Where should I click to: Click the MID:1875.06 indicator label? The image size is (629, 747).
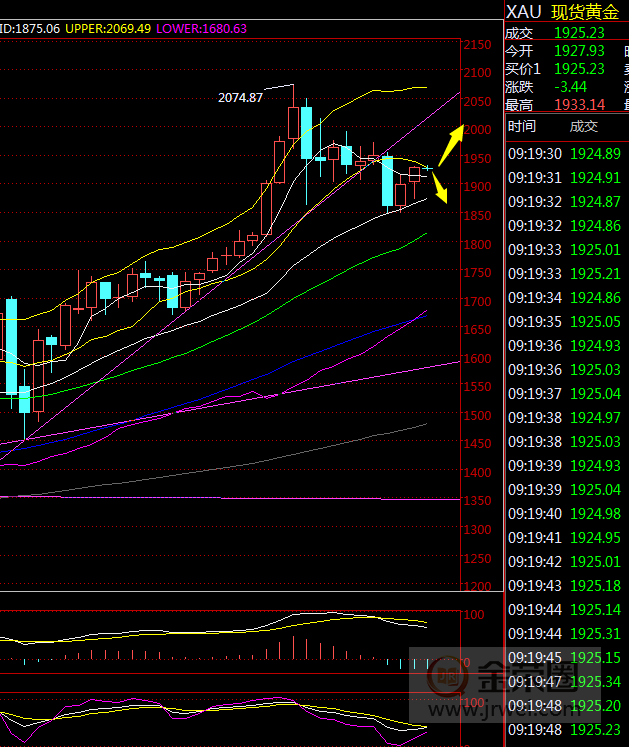click(29, 29)
